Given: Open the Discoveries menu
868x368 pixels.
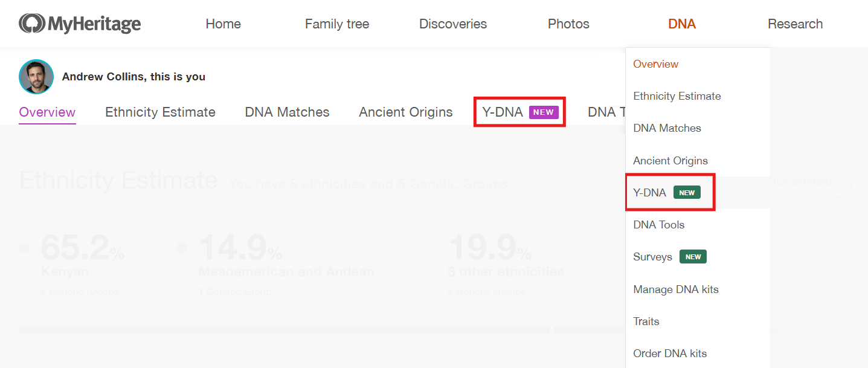Looking at the screenshot, I should pos(453,24).
